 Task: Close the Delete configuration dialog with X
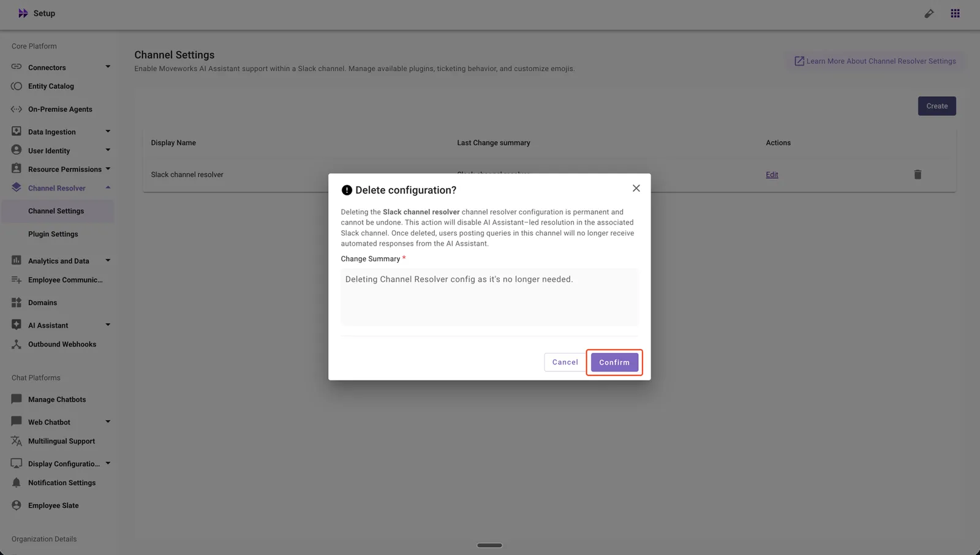coord(636,188)
